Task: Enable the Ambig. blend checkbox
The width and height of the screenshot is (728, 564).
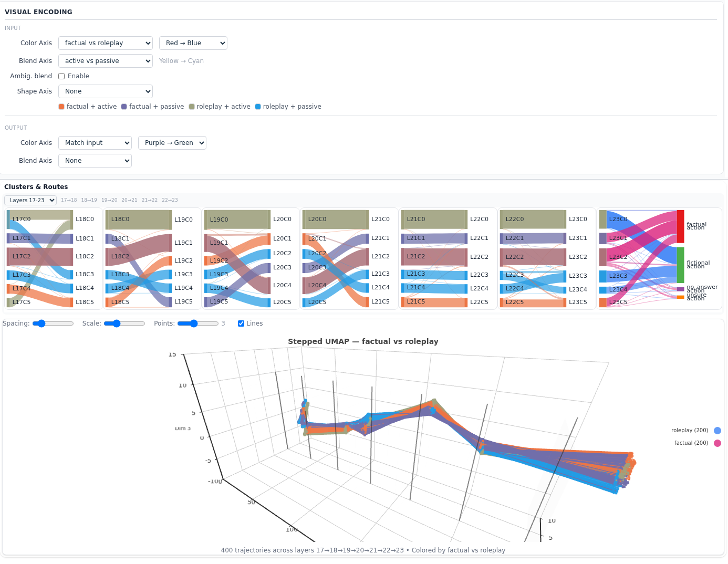Action: (x=61, y=76)
